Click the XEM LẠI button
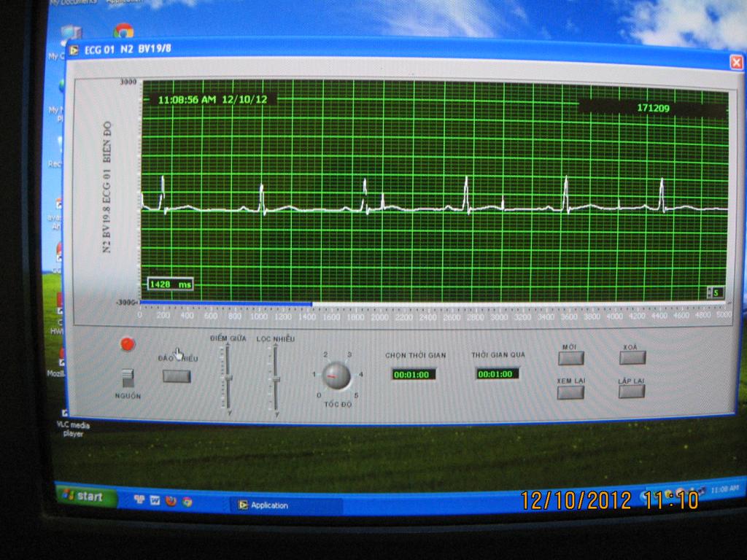747x560 pixels. point(570,392)
